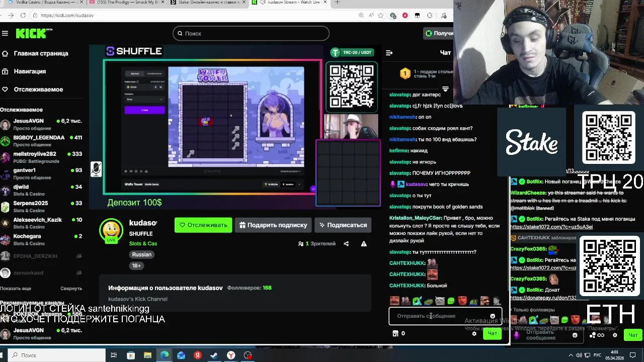Viewport: 644px width, 362px height.
Task: Open offline zernovkaxd channel
Action: point(41,273)
